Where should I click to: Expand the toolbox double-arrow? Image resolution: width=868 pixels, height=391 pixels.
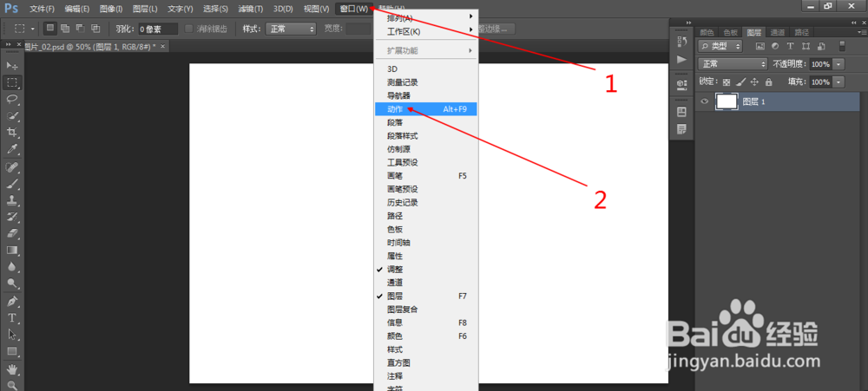pos(9,44)
